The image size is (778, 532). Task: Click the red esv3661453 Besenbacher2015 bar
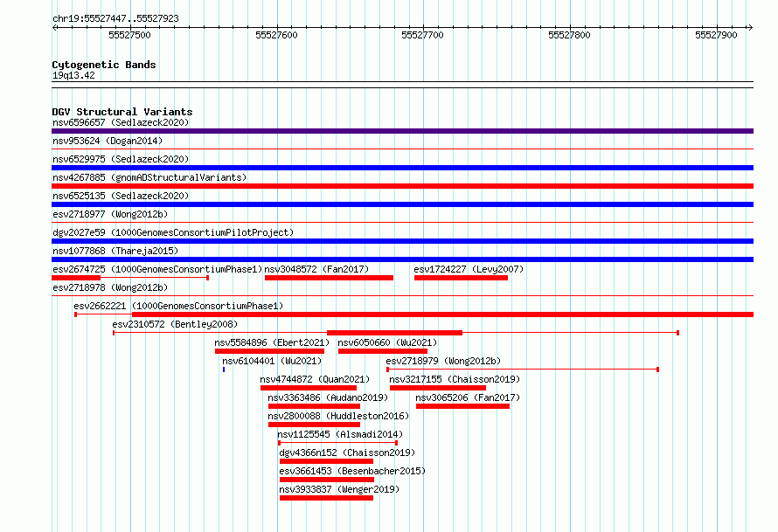(x=326, y=480)
